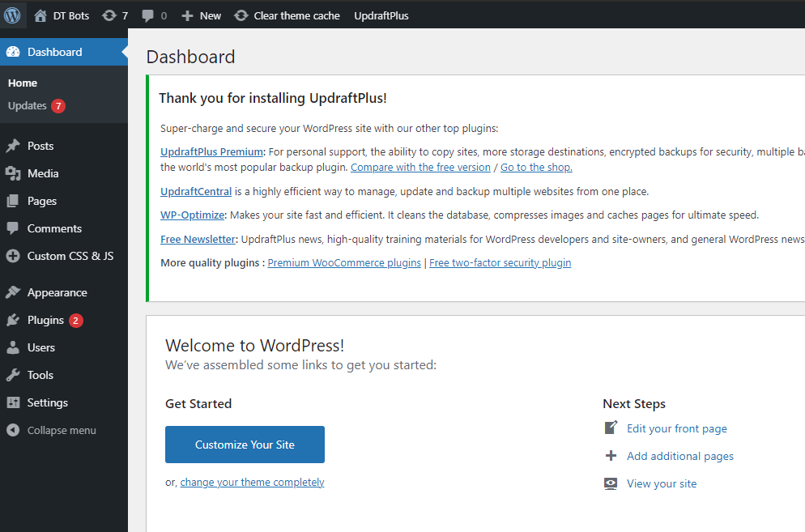805x532 pixels.
Task: Open the Users menu
Action: 64,347
